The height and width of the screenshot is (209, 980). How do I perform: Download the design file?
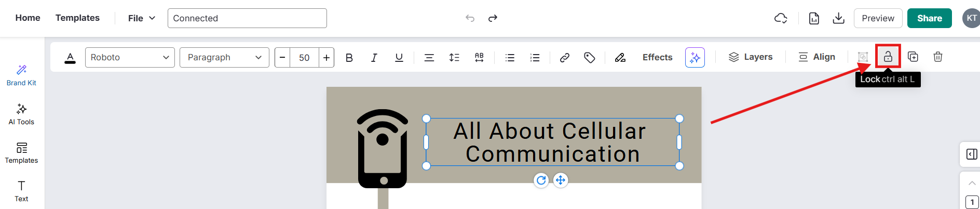point(838,18)
